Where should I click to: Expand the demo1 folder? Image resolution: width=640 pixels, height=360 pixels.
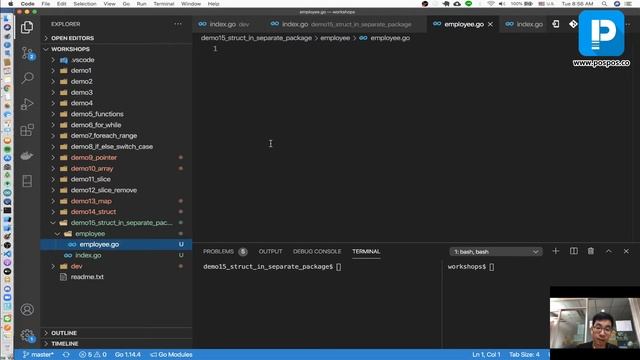[116, 71]
